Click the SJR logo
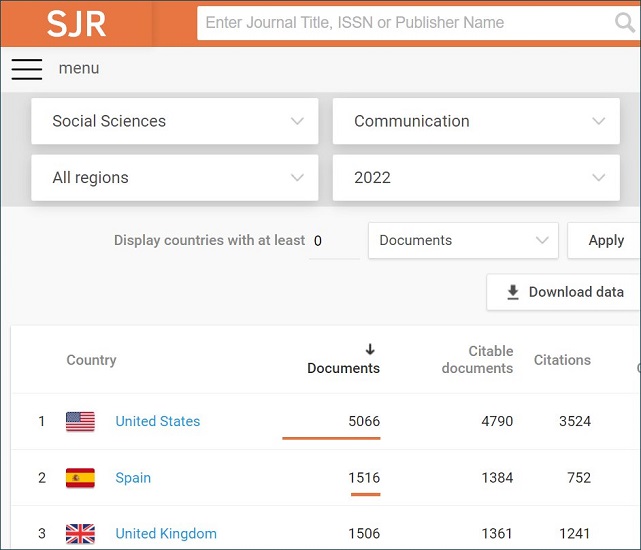Screen dimensions: 641x550 pyautogui.click(x=76, y=24)
